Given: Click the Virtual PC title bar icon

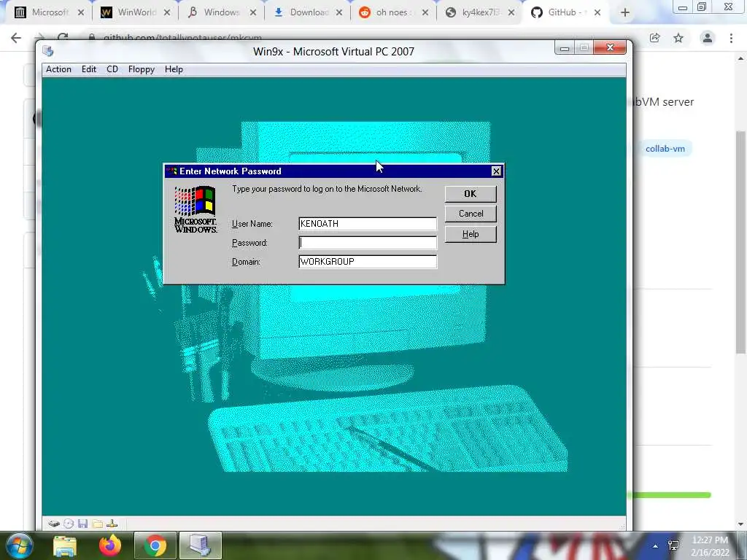Looking at the screenshot, I should (x=47, y=51).
